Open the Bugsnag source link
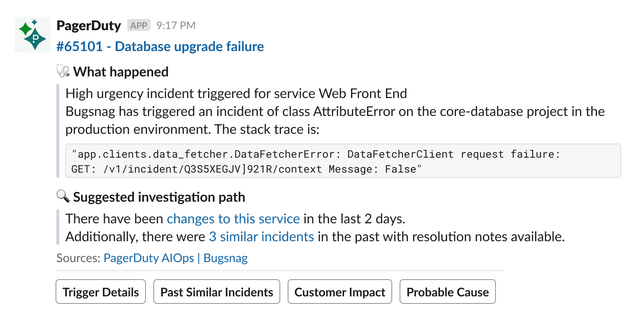The width and height of the screenshot is (644, 318). point(225,258)
